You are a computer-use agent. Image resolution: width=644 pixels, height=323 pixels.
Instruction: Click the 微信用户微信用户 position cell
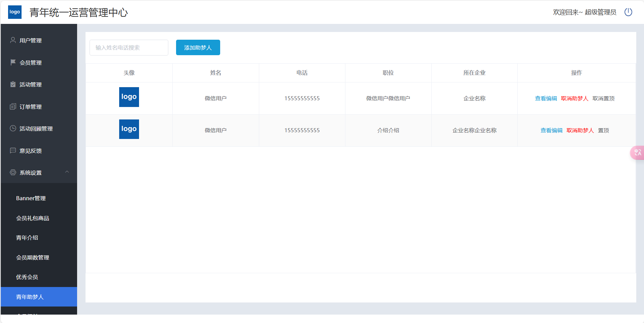[x=388, y=98]
